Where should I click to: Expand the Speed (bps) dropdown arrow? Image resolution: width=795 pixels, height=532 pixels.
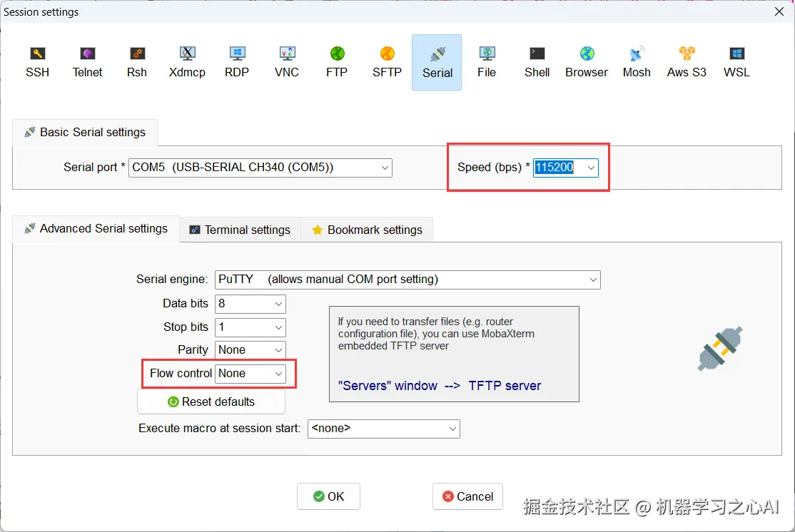(x=591, y=168)
